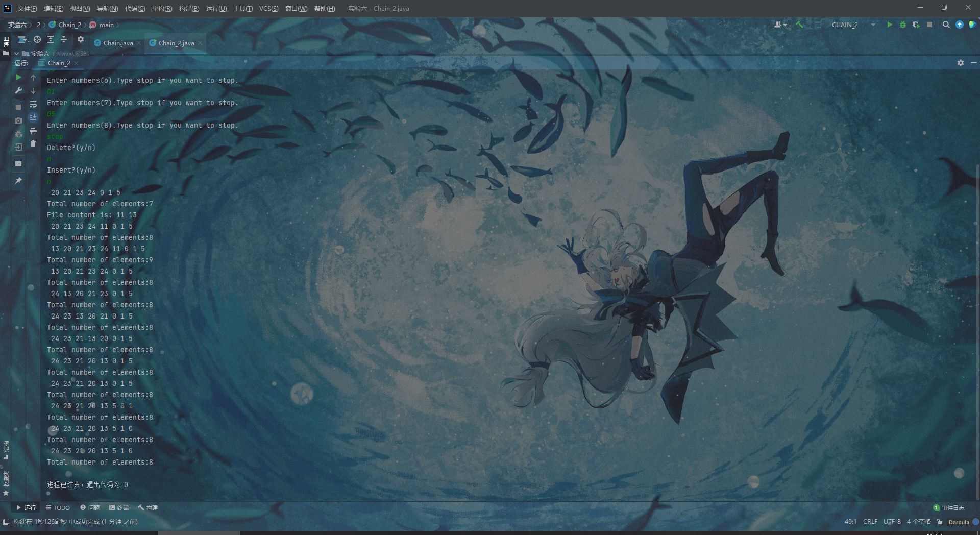Toggle scroll to end of console output
This screenshot has width=980, height=535.
[33, 117]
